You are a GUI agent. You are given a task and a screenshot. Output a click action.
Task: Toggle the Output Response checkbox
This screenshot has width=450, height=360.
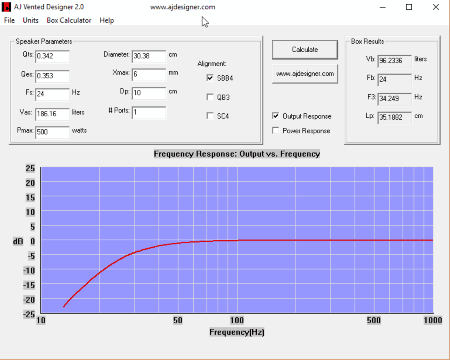click(x=276, y=116)
